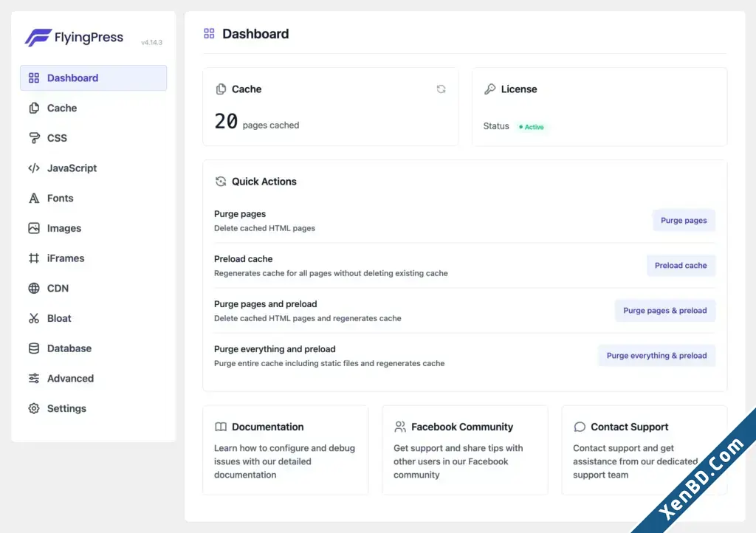Click Purge everything & preload button
Screen dimensions: 756x533
pos(656,356)
